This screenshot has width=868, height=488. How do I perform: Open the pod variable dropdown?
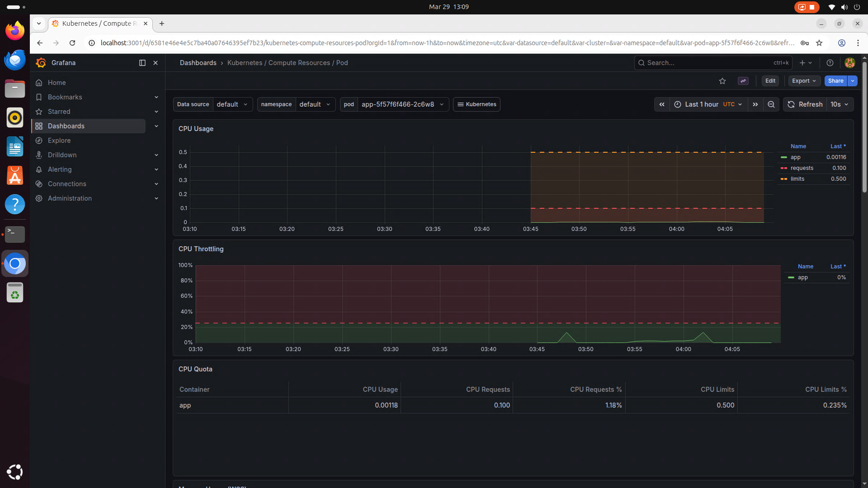coord(402,104)
